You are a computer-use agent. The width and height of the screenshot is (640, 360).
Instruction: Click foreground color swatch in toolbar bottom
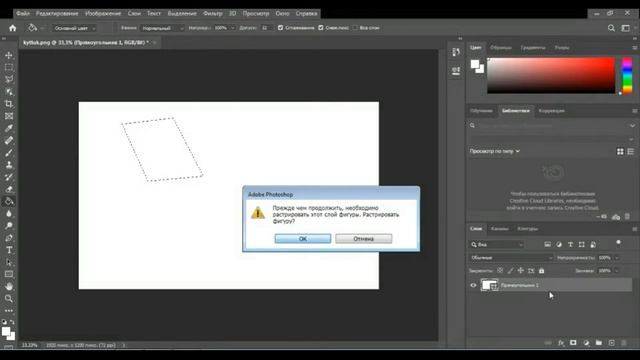click(x=6, y=332)
